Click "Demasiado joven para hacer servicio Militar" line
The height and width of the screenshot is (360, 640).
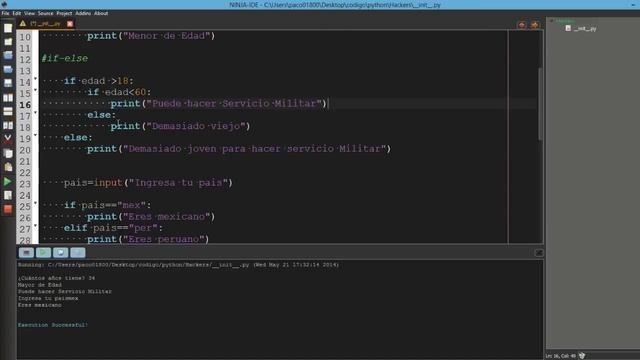(239, 149)
